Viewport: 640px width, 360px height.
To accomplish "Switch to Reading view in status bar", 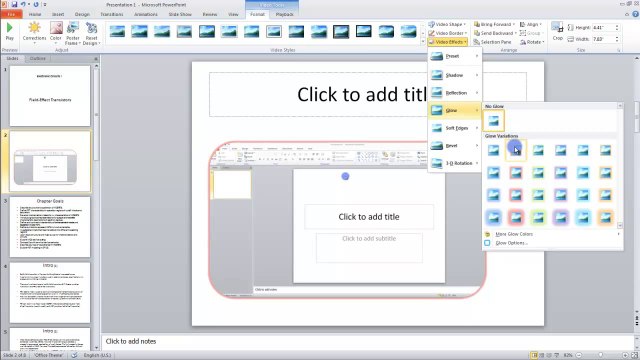I will [x=549, y=355].
